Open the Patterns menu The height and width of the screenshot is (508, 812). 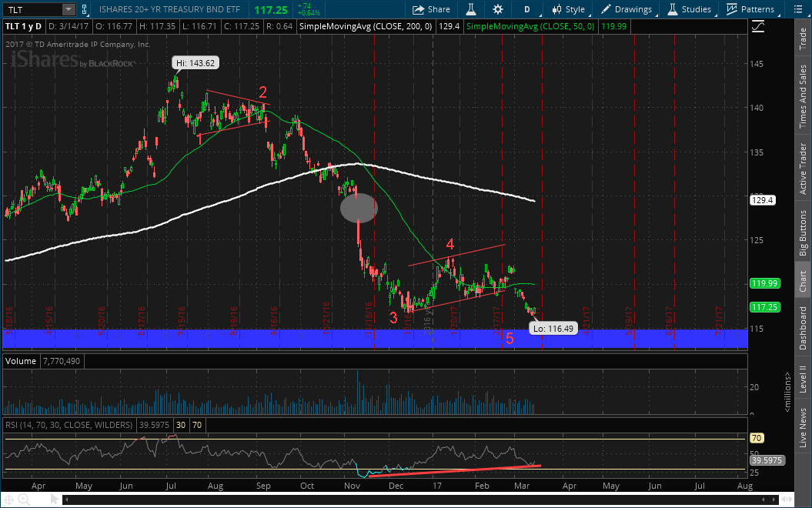click(x=750, y=9)
